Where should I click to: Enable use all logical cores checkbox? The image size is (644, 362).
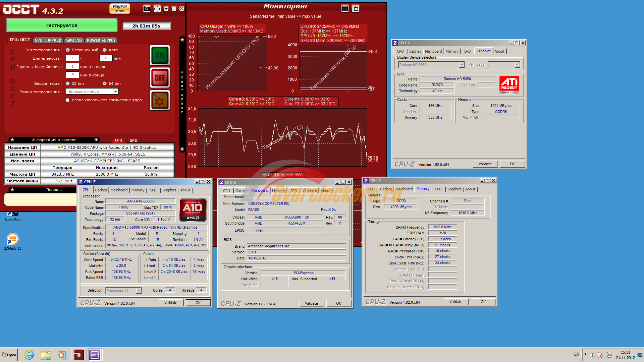pos(68,100)
